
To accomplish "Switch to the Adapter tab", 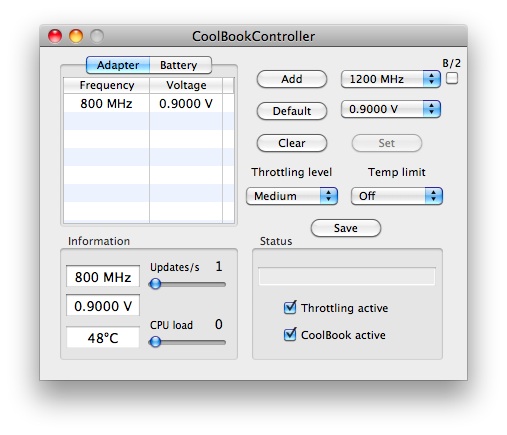I will click(x=118, y=65).
